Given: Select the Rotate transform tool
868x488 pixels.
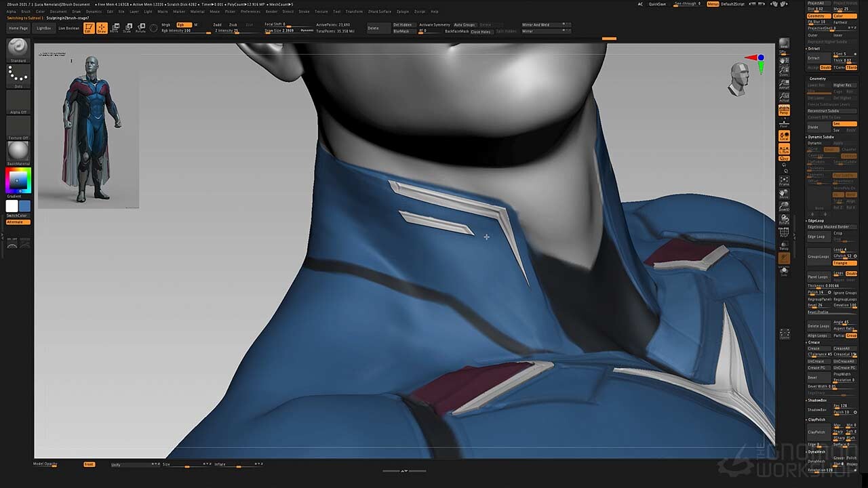Looking at the screenshot, I should [140, 28].
